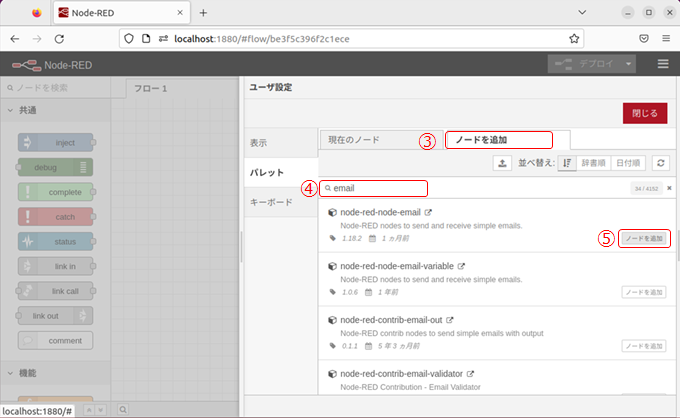Reload the page in the browser
The height and width of the screenshot is (418, 680).
tap(60, 39)
